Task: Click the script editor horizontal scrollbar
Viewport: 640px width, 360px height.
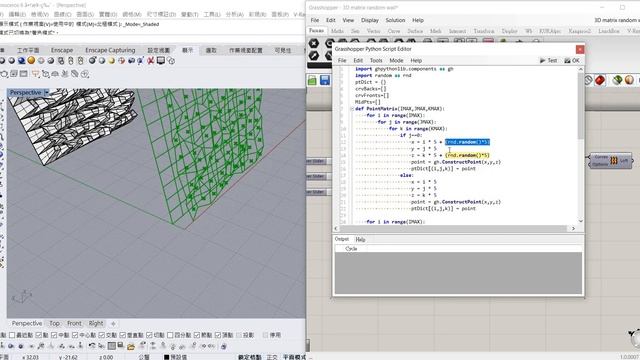Action: click(x=453, y=228)
